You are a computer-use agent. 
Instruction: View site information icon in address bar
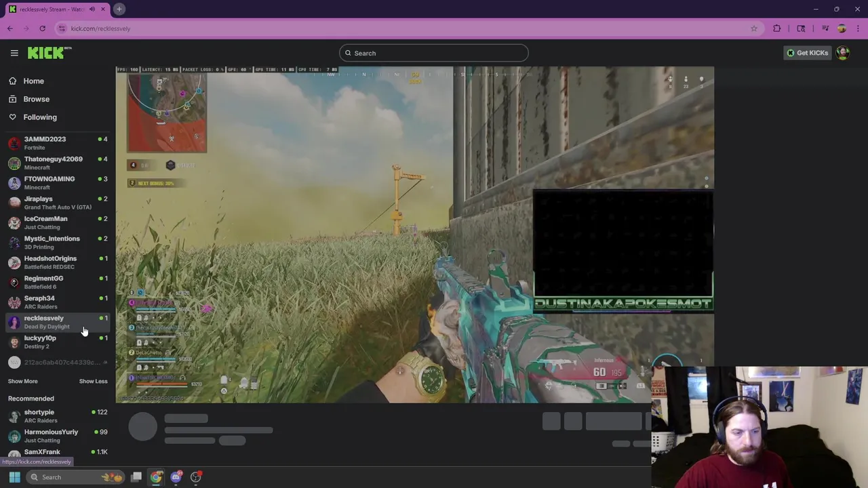(x=62, y=28)
